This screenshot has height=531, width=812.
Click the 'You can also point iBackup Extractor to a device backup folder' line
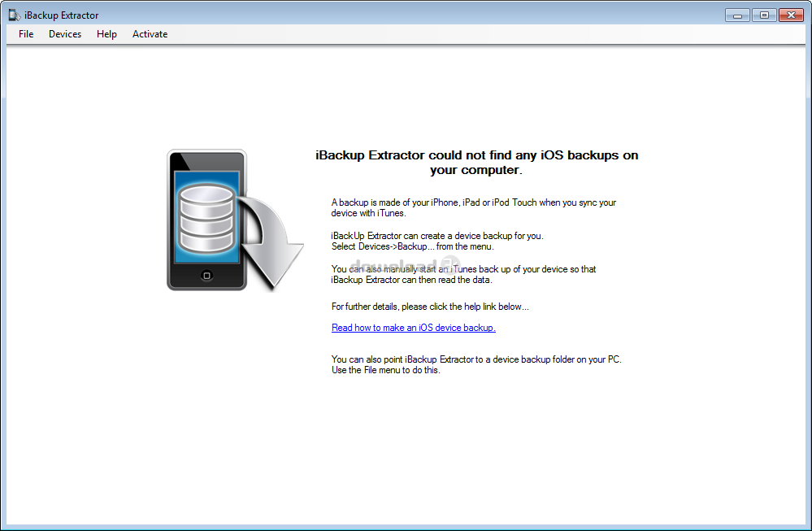pyautogui.click(x=476, y=359)
